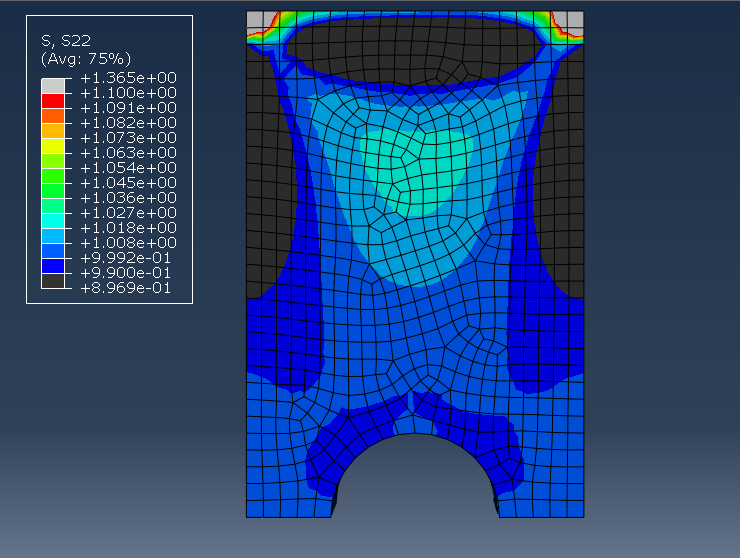740x558 pixels.
Task: Click the +8.969e-01 minimum legend value
Action: [128, 288]
